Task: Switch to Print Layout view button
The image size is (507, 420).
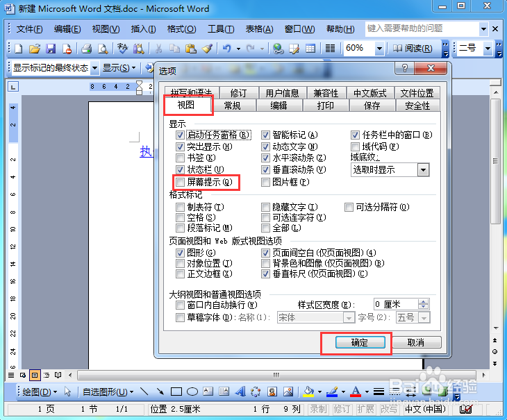Action: tap(35, 375)
